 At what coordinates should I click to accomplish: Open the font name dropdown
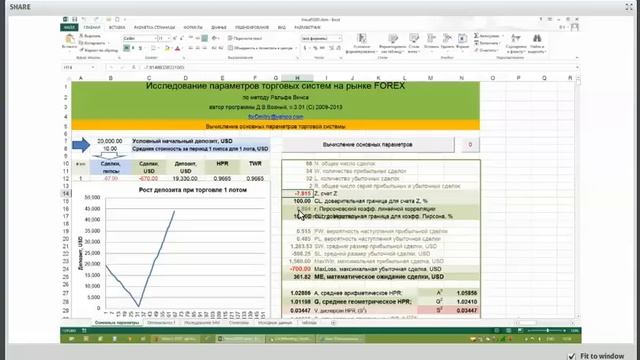coord(156,38)
